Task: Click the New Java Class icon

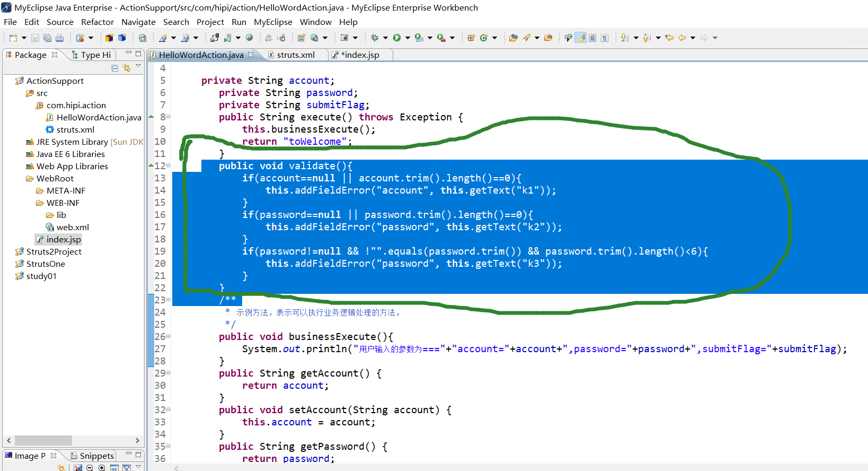Action: [x=484, y=38]
